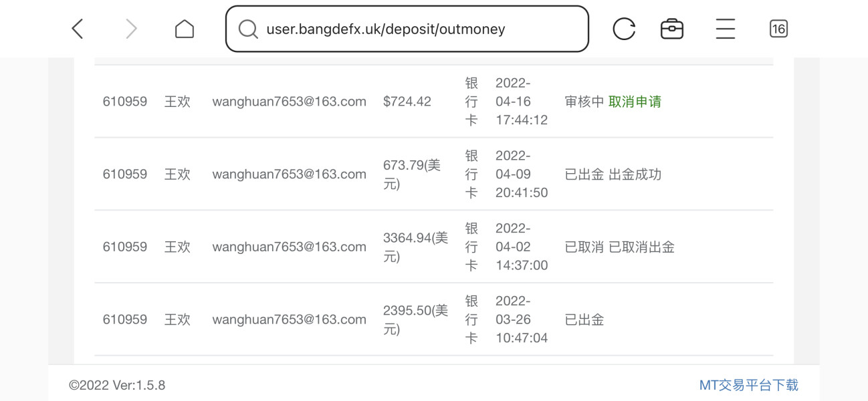
Task: Click the ©2022 Ver:1.5.8 footer text
Action: click(x=117, y=385)
